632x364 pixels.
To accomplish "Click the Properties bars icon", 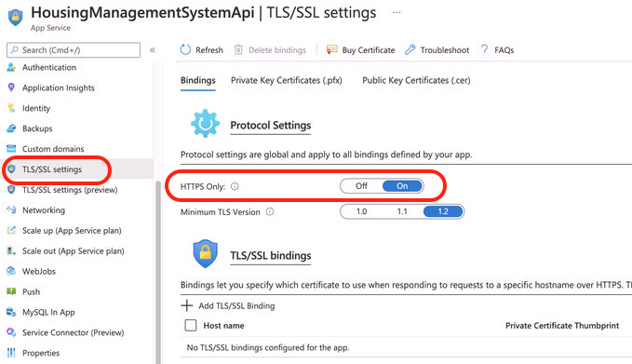I will [11, 353].
